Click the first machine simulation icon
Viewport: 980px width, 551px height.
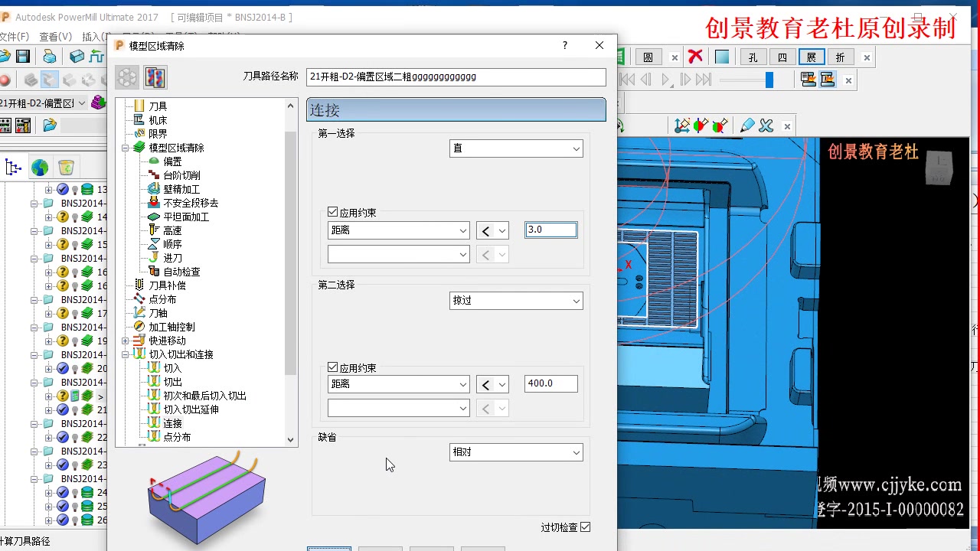click(x=808, y=79)
